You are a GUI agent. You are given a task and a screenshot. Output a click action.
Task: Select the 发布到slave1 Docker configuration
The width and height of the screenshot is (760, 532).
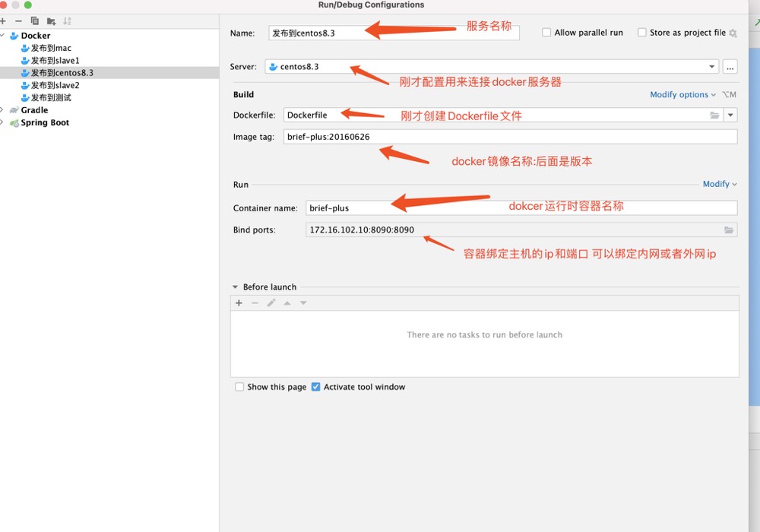click(x=55, y=61)
